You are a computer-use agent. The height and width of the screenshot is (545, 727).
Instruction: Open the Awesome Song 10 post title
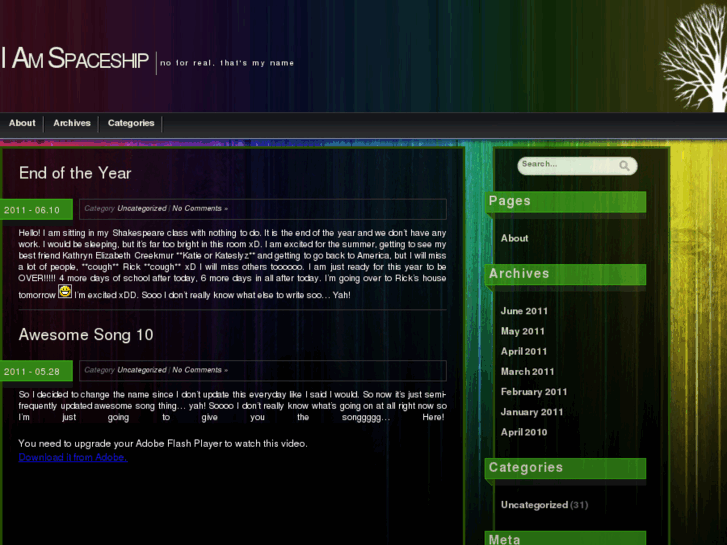pos(86,334)
